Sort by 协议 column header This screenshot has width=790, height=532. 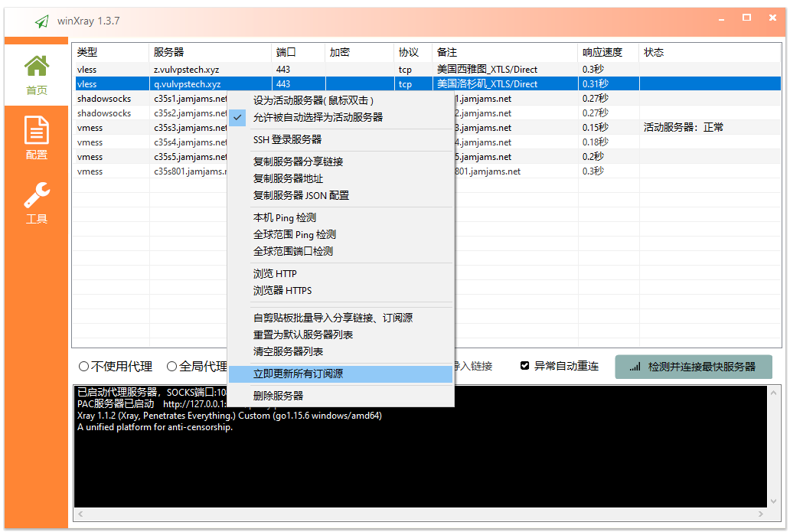[413, 52]
